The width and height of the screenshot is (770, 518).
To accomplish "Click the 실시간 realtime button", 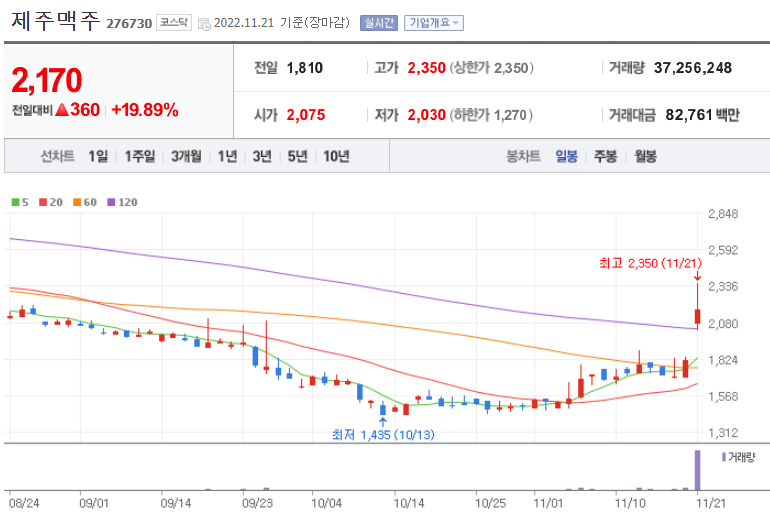I will click(379, 23).
